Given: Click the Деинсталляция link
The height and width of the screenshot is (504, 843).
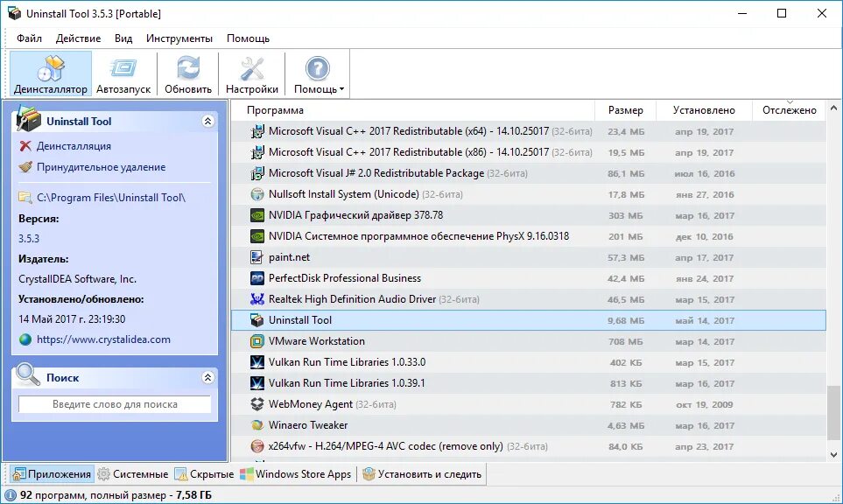Looking at the screenshot, I should coord(74,146).
